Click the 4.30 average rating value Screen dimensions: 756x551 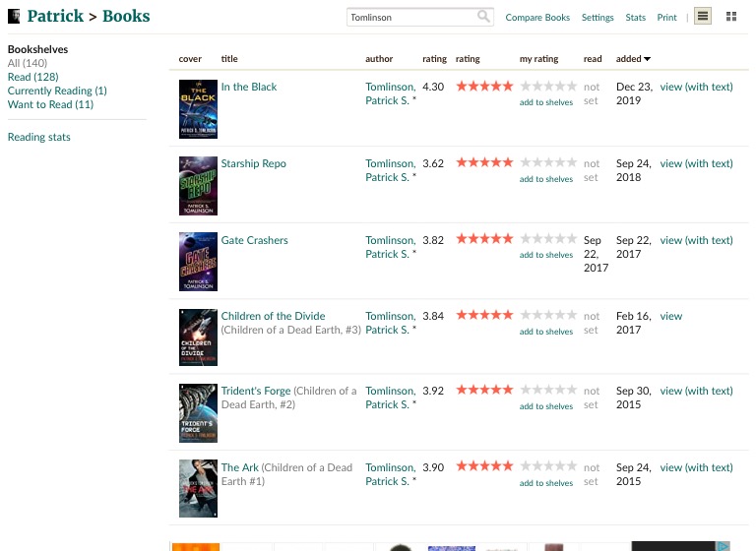pos(433,87)
